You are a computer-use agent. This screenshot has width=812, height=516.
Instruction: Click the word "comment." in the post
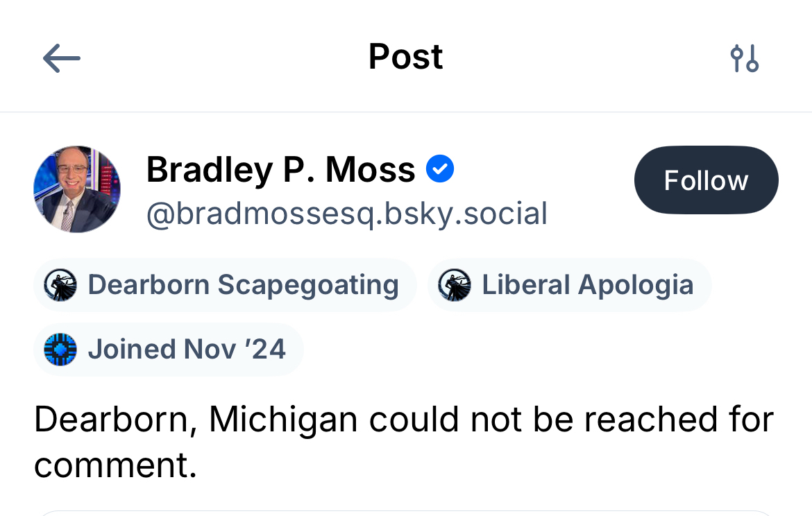tap(115, 465)
